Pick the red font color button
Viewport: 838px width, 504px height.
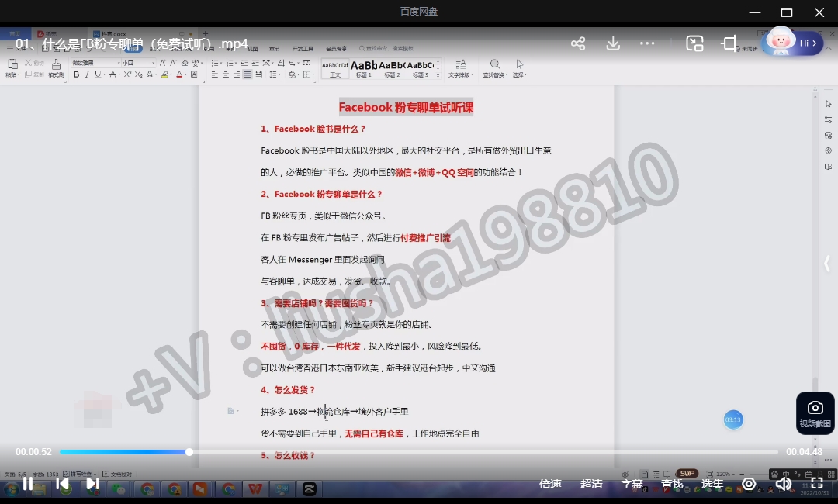(x=179, y=74)
